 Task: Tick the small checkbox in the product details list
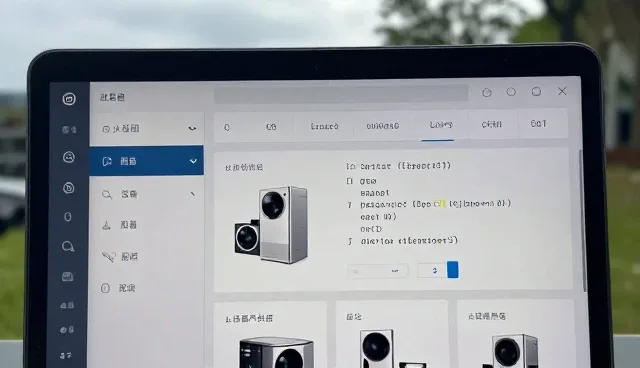(x=349, y=181)
